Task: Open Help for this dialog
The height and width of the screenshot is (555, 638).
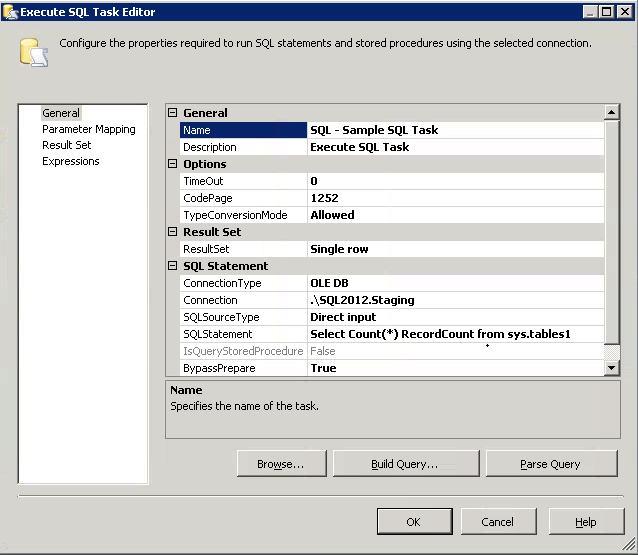Action: coord(585,522)
